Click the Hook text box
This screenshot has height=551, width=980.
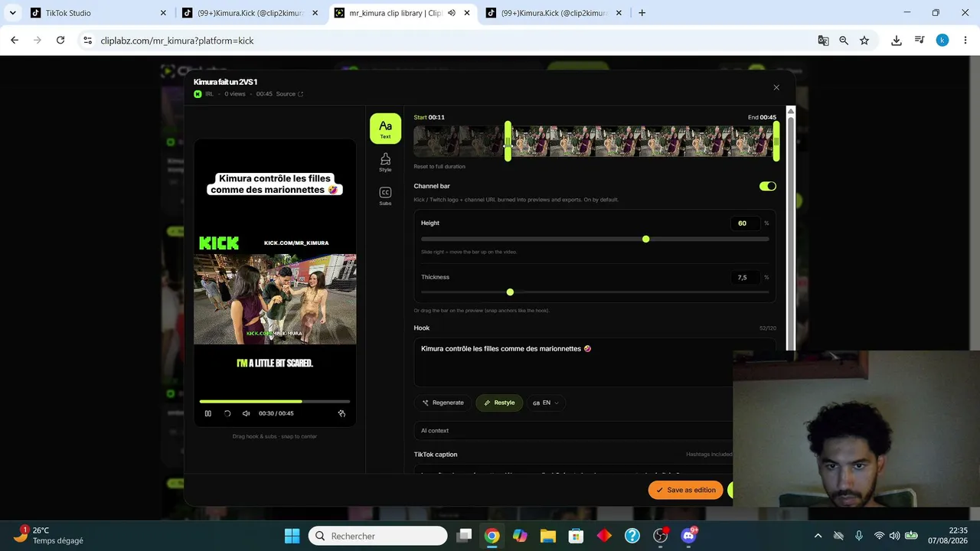click(x=595, y=363)
